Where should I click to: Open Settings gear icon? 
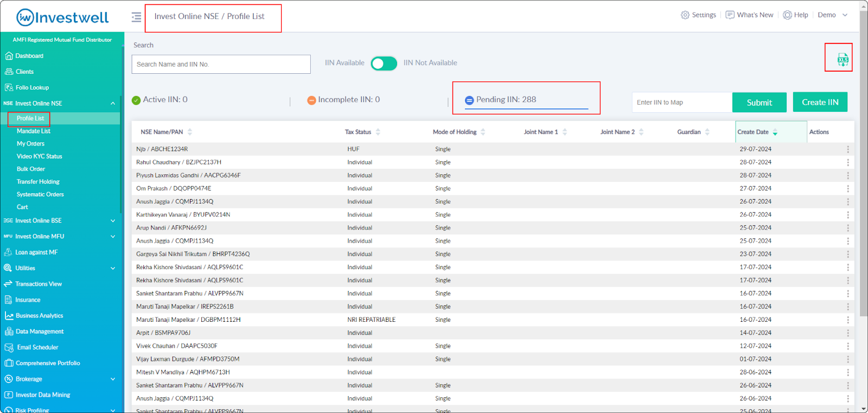pos(685,15)
